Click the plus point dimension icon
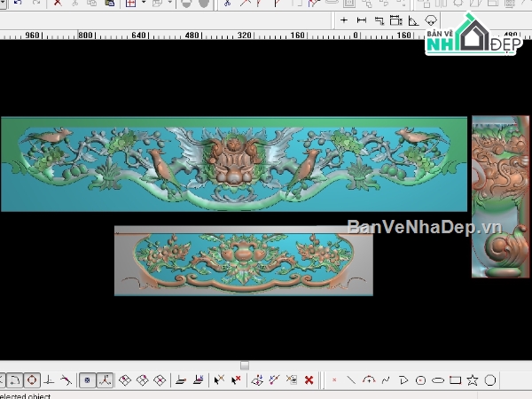532x399 pixels. click(344, 20)
